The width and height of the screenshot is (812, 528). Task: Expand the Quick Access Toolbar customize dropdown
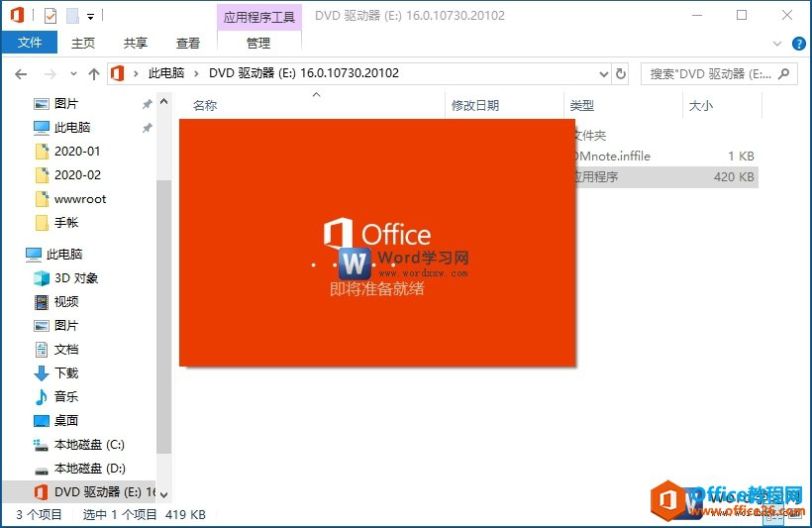pos(91,16)
